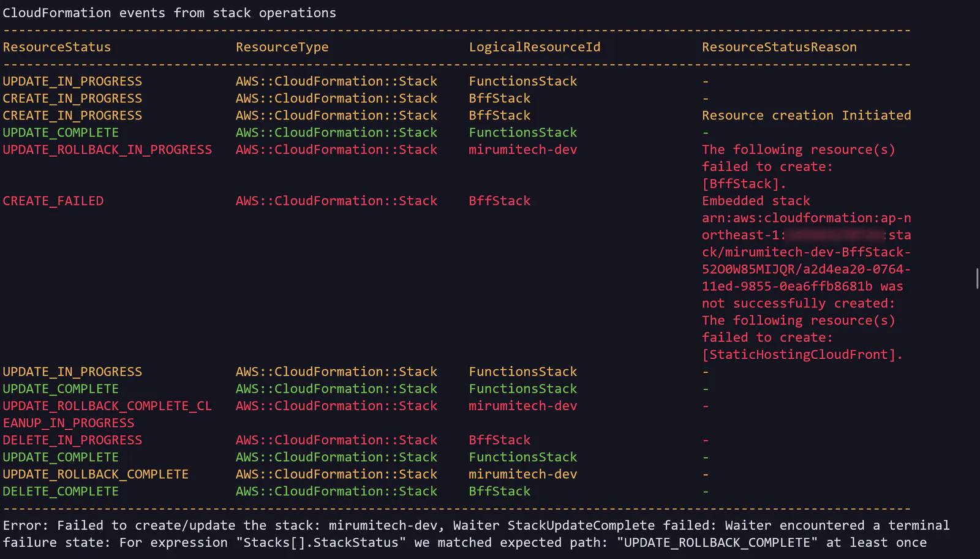Screen dimensions: 980x559
Task: Click the '[BffStack].' failure reason text
Action: pos(744,184)
